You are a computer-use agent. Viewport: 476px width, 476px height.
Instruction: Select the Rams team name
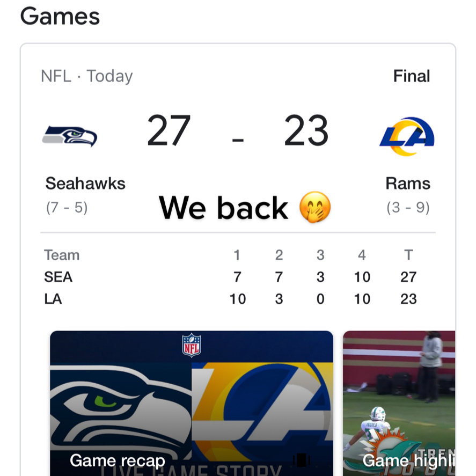click(x=408, y=184)
